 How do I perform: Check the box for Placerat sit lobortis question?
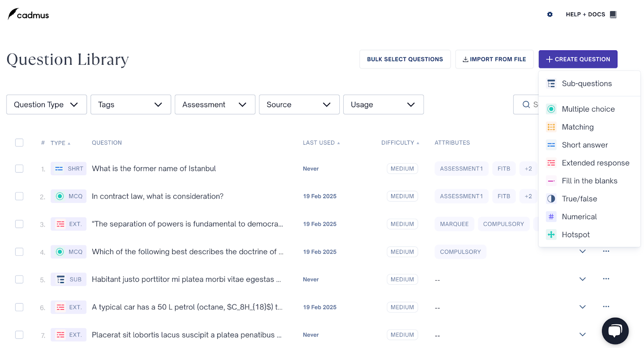[x=19, y=335]
